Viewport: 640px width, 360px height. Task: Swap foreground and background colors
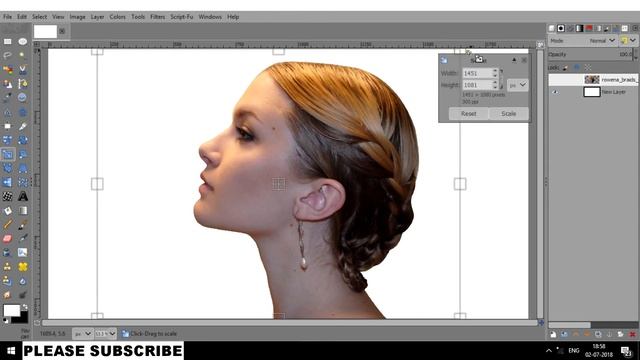(x=25, y=307)
